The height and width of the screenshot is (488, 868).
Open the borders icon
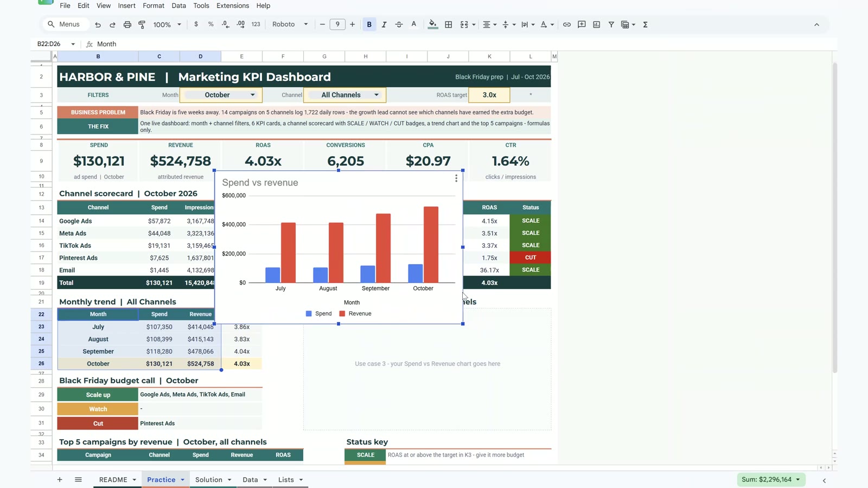[x=448, y=24]
